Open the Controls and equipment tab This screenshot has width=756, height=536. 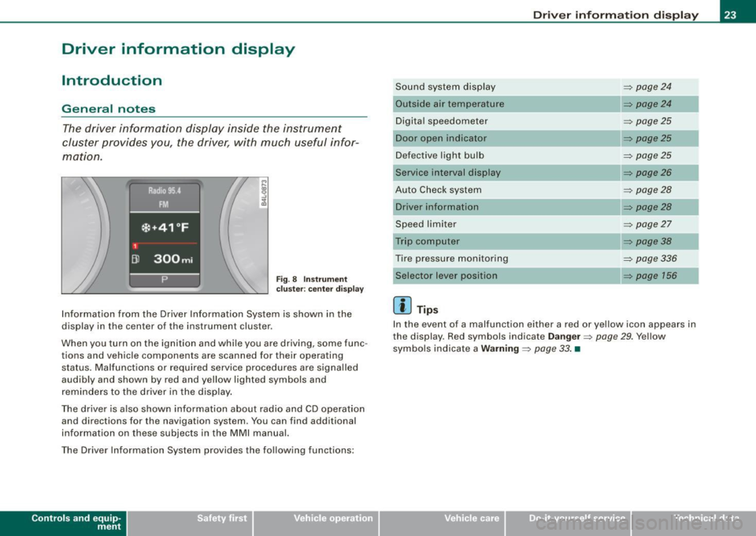pos(63,523)
